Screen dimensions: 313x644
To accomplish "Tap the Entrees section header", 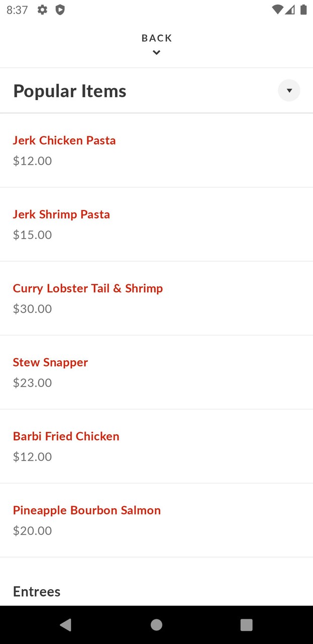I will click(37, 592).
